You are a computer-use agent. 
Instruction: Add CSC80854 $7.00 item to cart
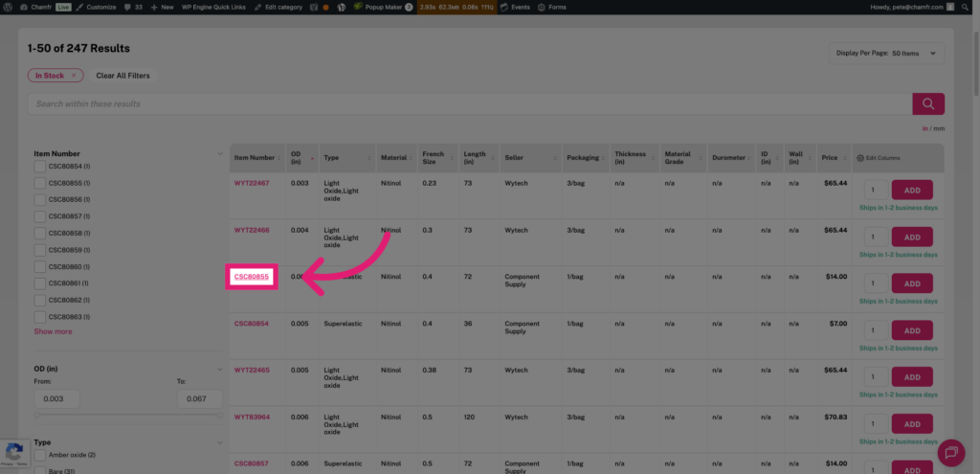(912, 330)
